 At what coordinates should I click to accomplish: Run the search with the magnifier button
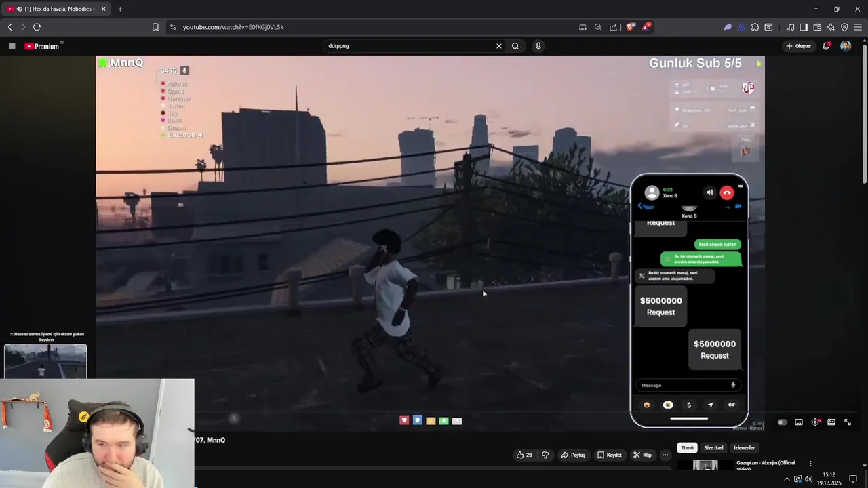515,46
